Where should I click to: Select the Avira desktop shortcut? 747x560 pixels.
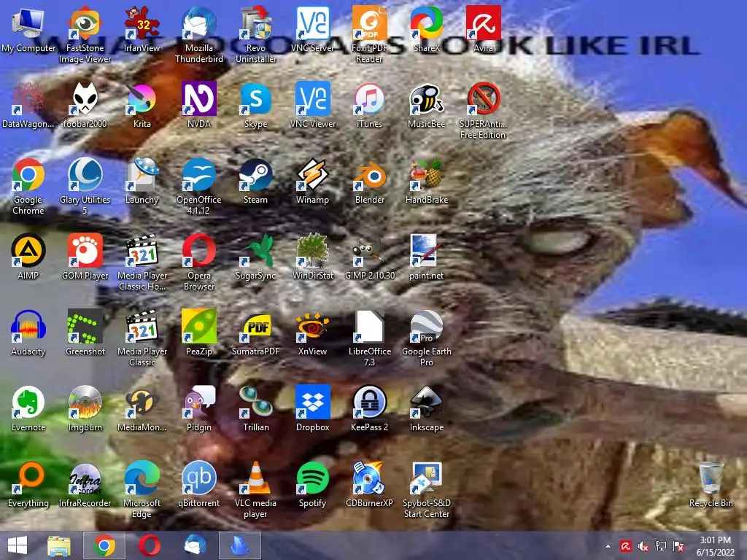tap(483, 29)
